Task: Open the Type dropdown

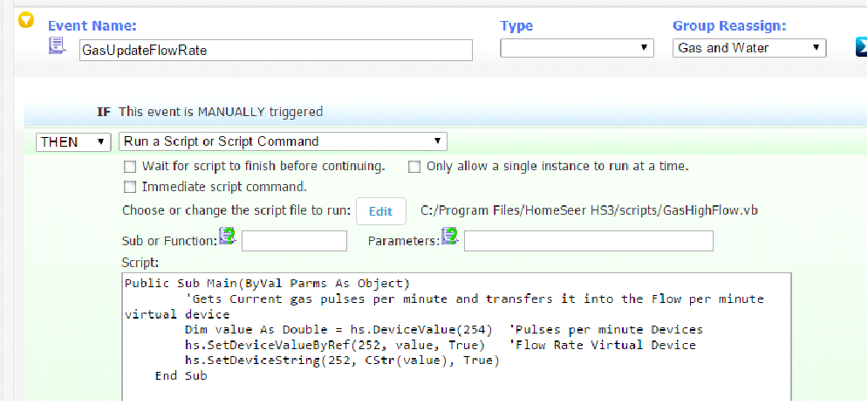Action: point(577,49)
